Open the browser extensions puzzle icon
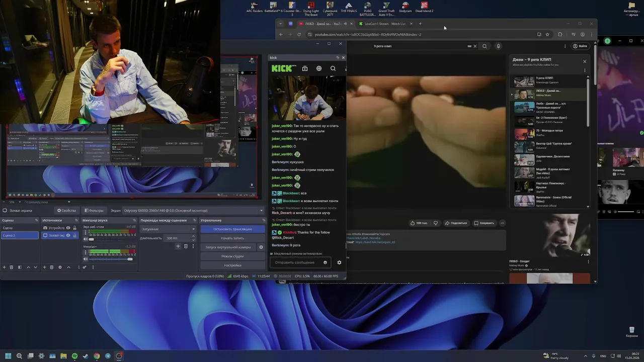Viewport: 644px width, 362px height. [x=560, y=35]
